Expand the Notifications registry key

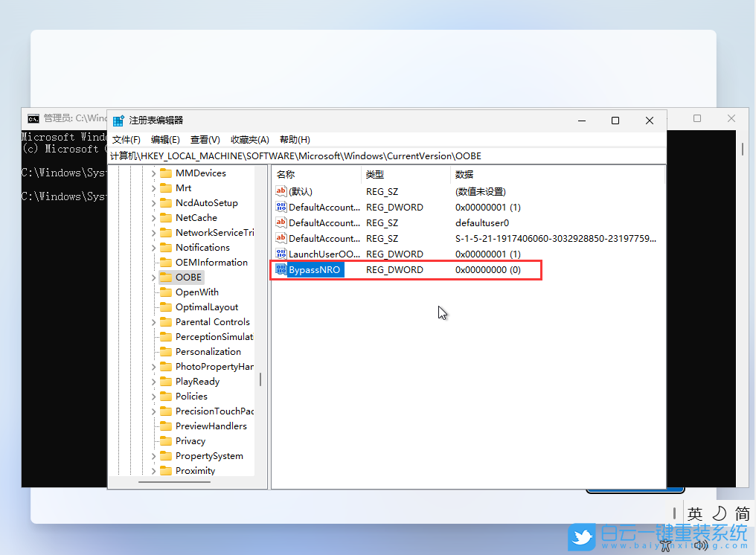(153, 247)
